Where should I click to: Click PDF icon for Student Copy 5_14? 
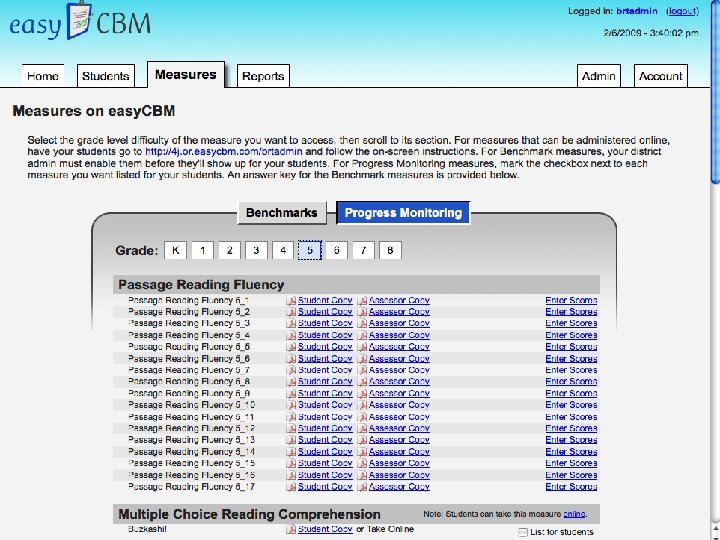coord(291,452)
